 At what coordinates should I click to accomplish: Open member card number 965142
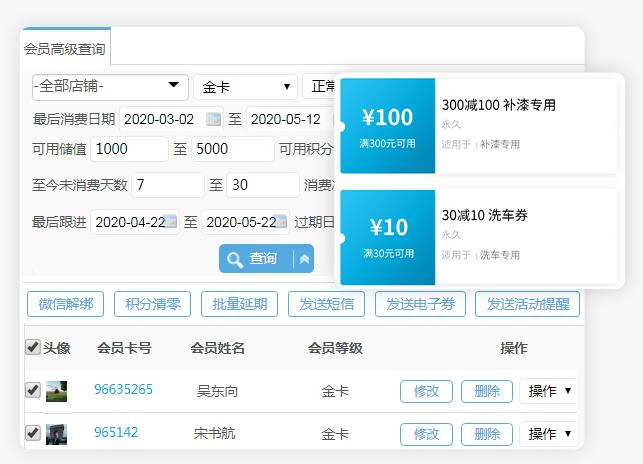pos(116,432)
